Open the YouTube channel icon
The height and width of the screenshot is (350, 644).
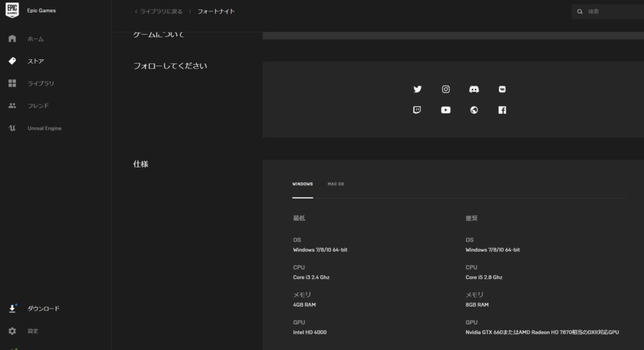point(446,110)
